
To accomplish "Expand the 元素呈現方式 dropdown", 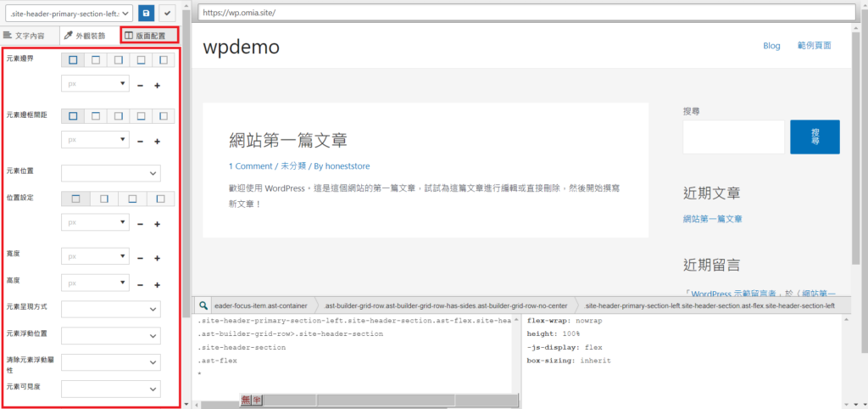I will pyautogui.click(x=111, y=310).
